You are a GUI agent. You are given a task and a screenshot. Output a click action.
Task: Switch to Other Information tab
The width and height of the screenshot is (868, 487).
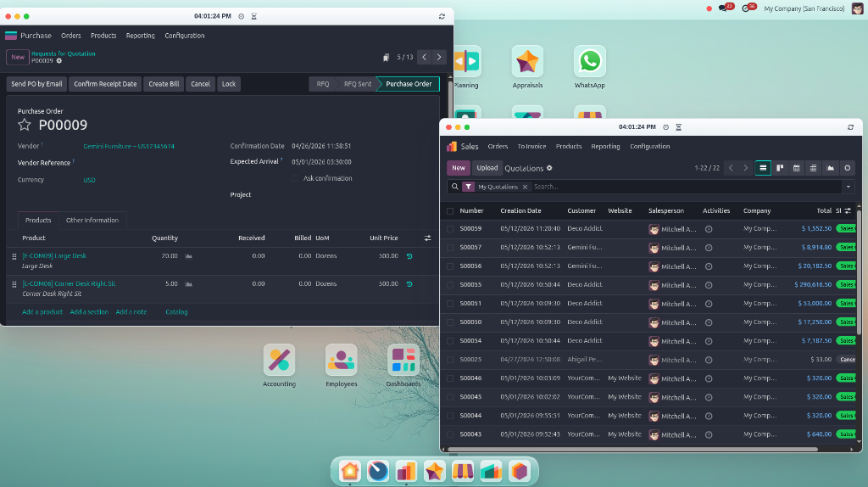pos(92,220)
